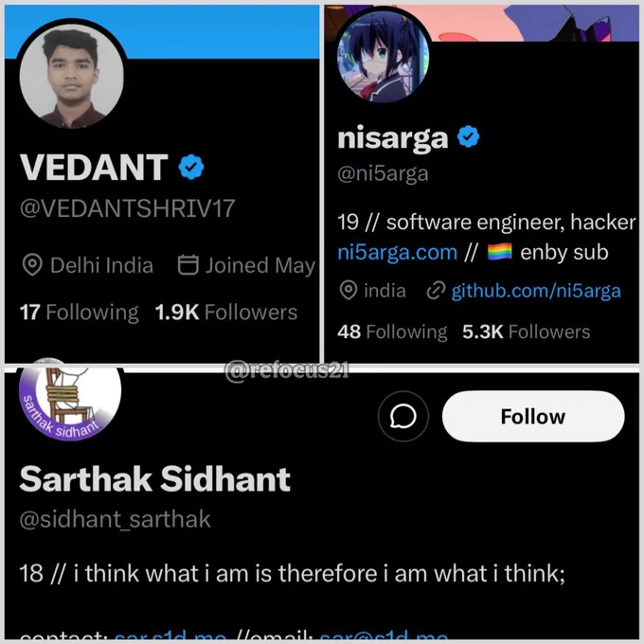Screen dimensions: 644x644
Task: Open VEDANT's profile photo
Action: 72,75
